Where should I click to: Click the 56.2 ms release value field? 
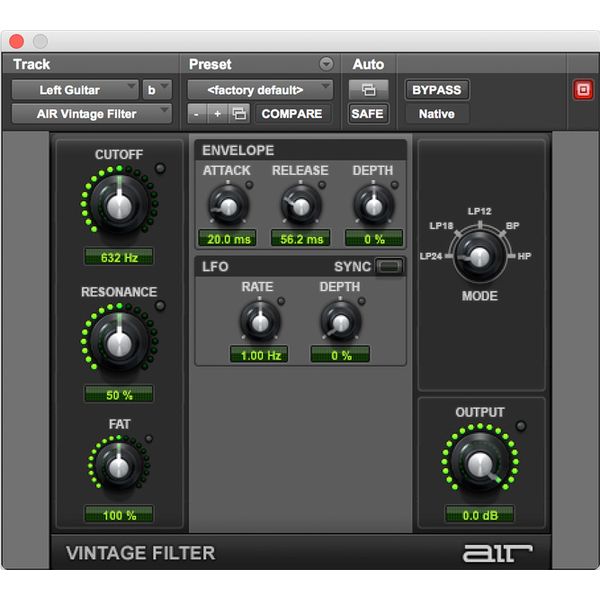click(301, 239)
